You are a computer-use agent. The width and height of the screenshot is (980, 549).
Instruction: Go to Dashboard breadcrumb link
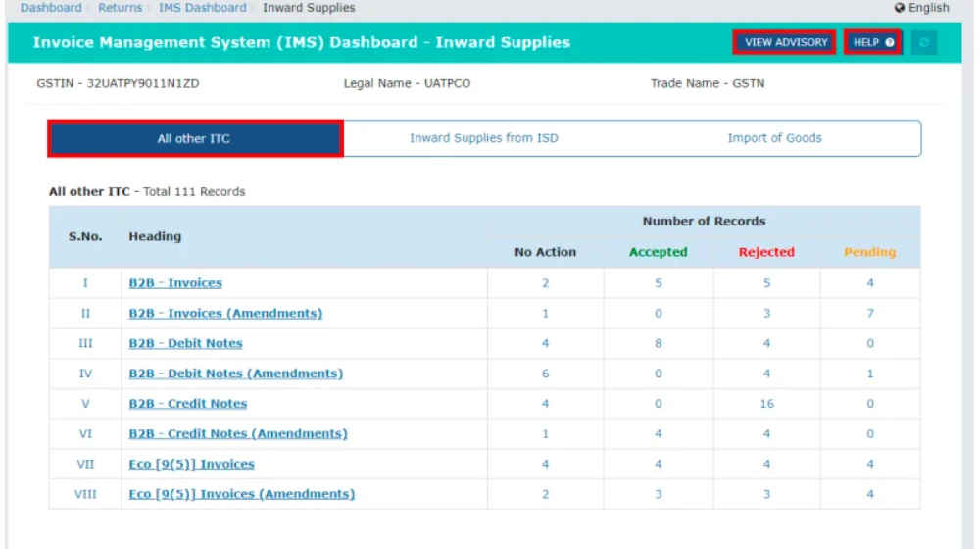point(51,8)
